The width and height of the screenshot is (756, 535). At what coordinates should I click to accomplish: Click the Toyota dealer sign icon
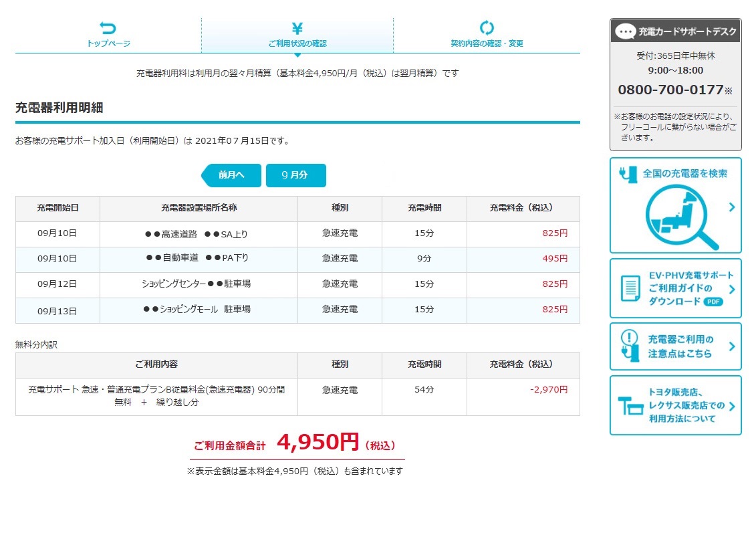coord(630,406)
